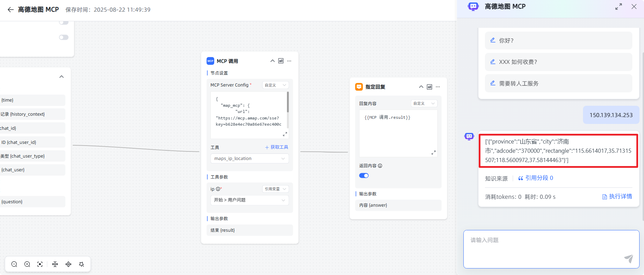644x275 pixels.
Task: Click the 记录 {history_context} variable row
Action: (33, 114)
